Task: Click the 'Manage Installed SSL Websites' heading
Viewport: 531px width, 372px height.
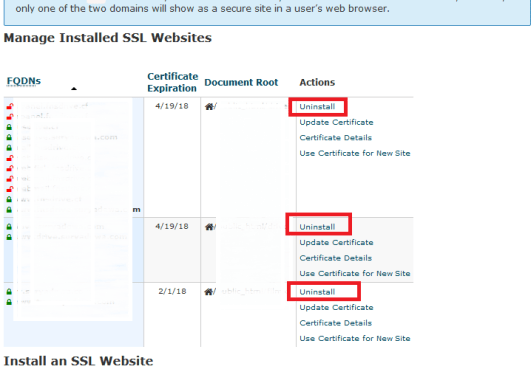Action: [108, 38]
